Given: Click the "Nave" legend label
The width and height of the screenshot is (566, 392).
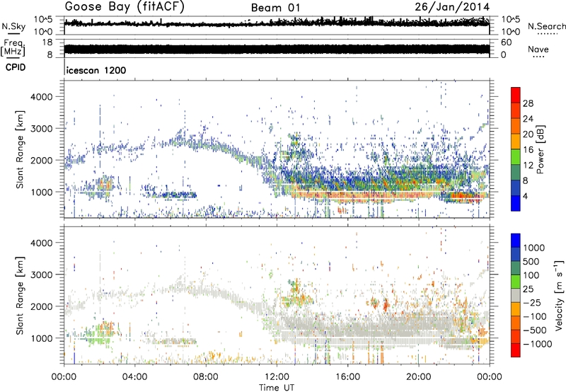Looking at the screenshot, I should [x=538, y=49].
